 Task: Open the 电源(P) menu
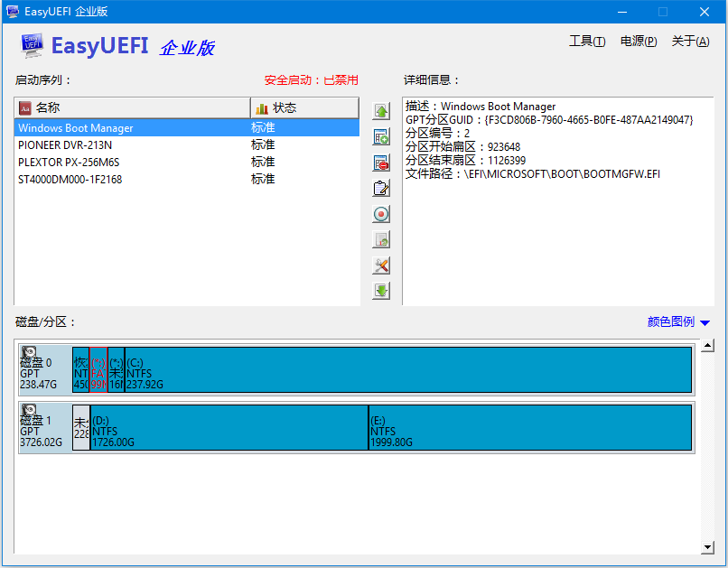pos(639,42)
